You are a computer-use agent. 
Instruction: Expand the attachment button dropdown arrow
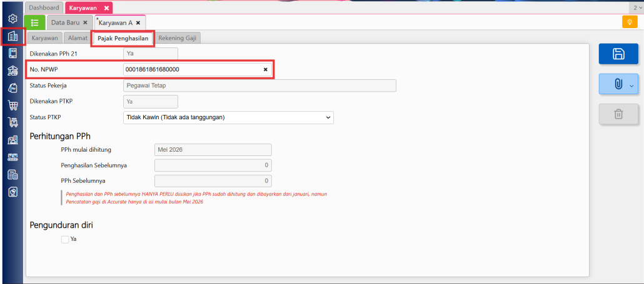point(631,86)
